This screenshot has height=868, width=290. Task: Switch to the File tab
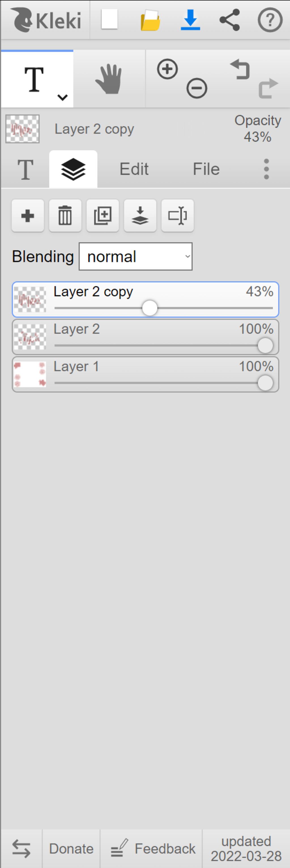pyautogui.click(x=206, y=169)
